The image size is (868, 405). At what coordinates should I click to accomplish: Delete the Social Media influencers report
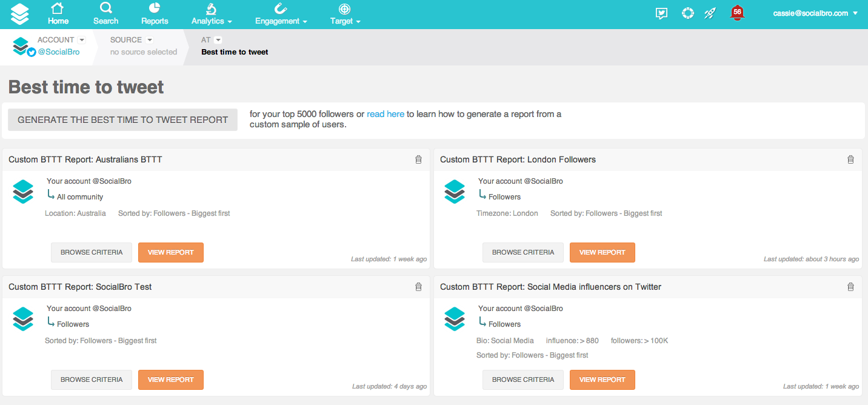850,287
